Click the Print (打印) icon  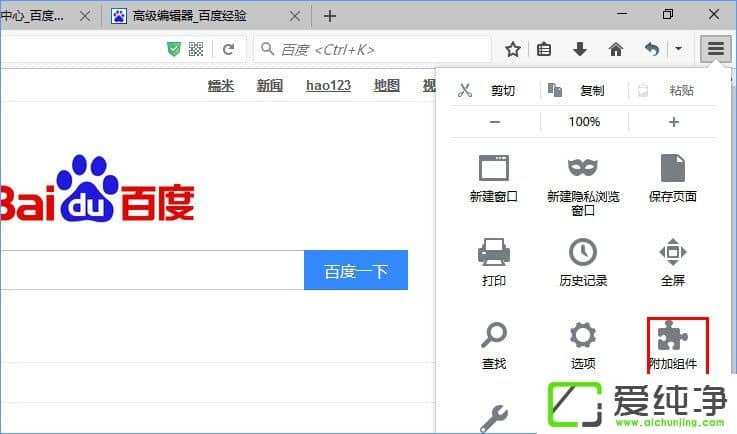click(x=494, y=252)
